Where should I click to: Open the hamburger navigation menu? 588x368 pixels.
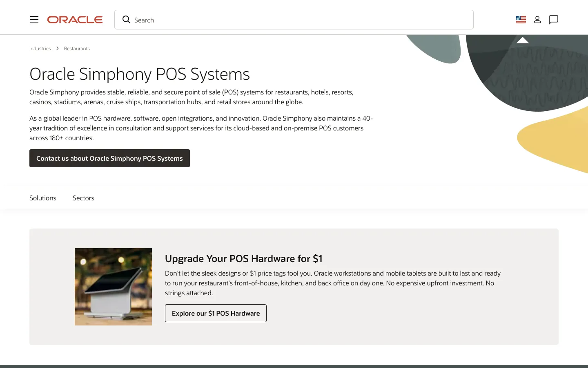coord(34,20)
